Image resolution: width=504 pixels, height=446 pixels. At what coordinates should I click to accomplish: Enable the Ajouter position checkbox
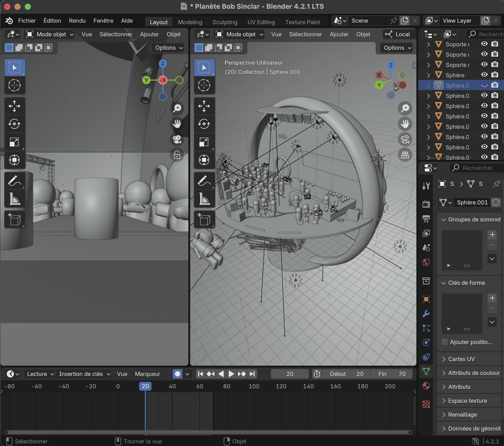click(445, 342)
